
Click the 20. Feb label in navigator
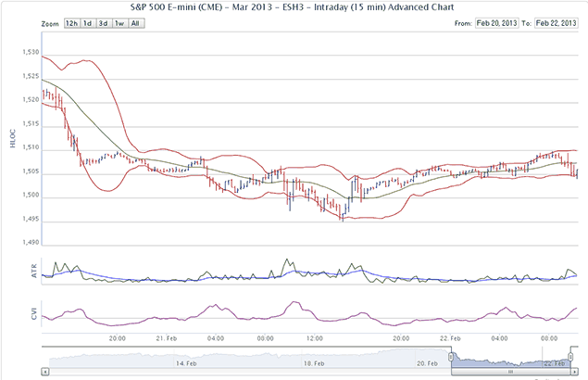click(x=427, y=363)
